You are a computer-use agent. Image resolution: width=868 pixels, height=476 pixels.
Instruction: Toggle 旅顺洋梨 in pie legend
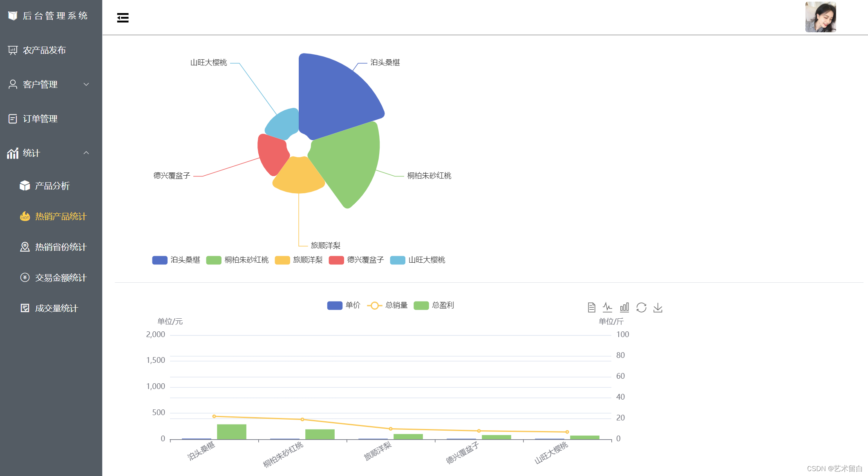299,260
